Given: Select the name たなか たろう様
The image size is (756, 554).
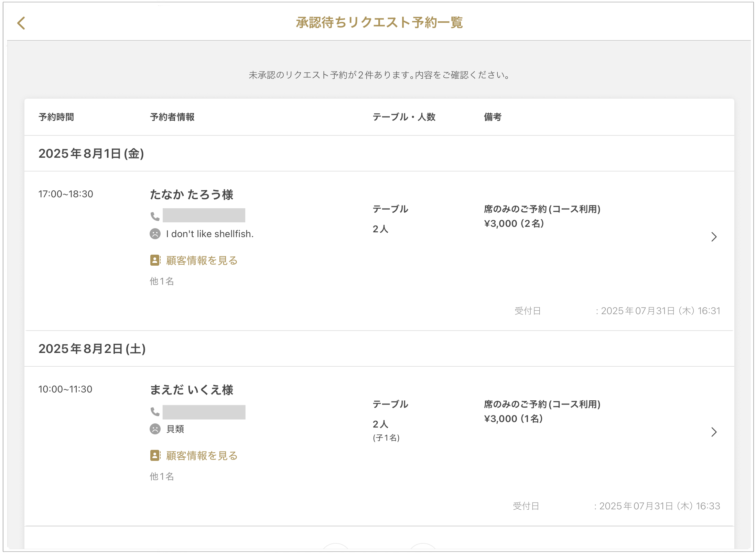Looking at the screenshot, I should pos(192,195).
